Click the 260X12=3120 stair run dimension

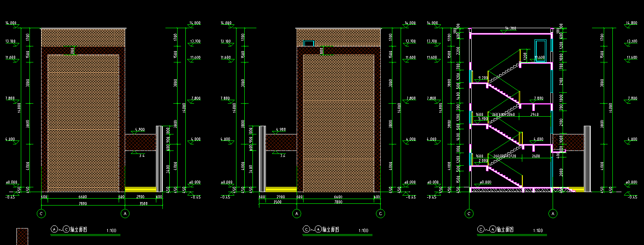(504, 156)
